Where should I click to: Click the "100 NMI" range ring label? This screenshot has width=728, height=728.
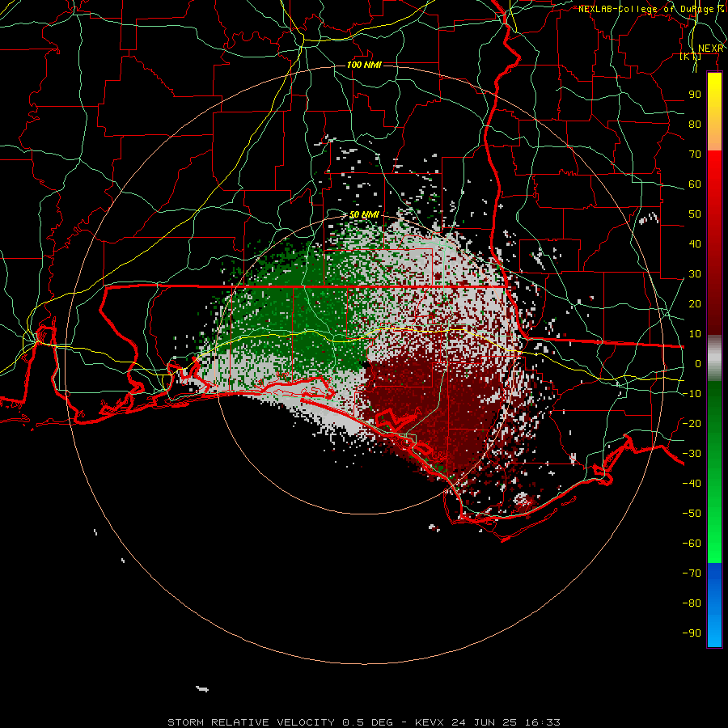364,65
